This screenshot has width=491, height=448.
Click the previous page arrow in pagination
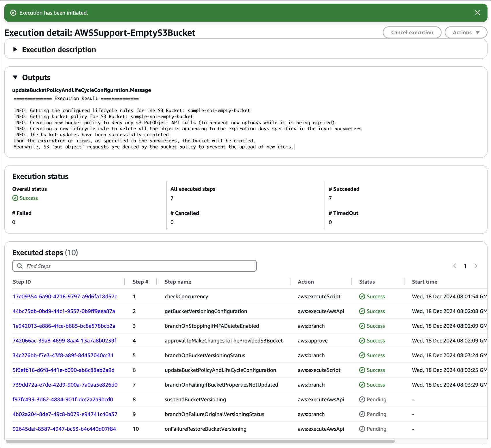pos(455,266)
